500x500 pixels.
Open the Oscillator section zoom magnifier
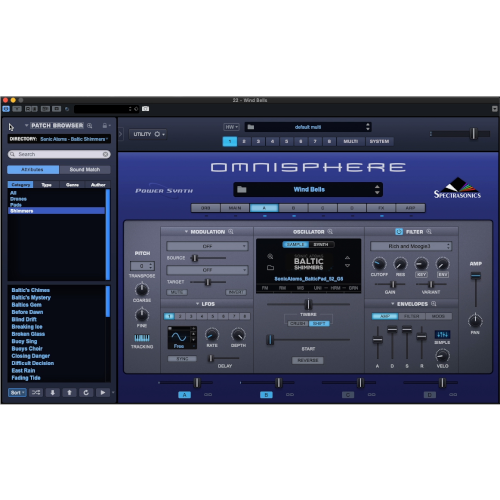tap(330, 231)
